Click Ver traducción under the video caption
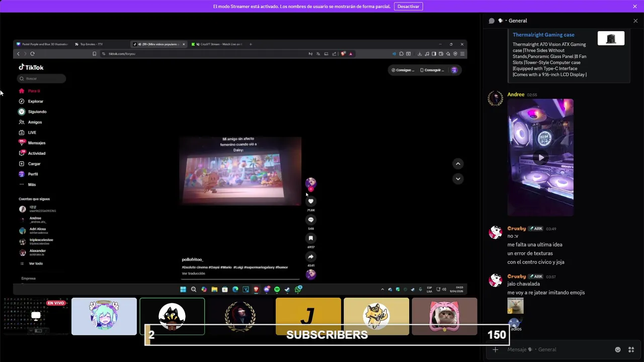Viewport: 644px width, 362px height. click(193, 274)
